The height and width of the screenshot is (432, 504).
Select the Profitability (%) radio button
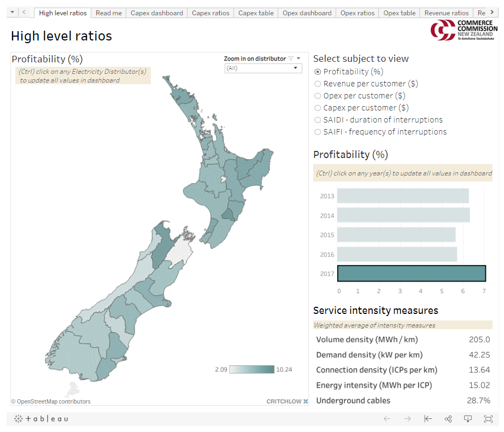coord(318,72)
